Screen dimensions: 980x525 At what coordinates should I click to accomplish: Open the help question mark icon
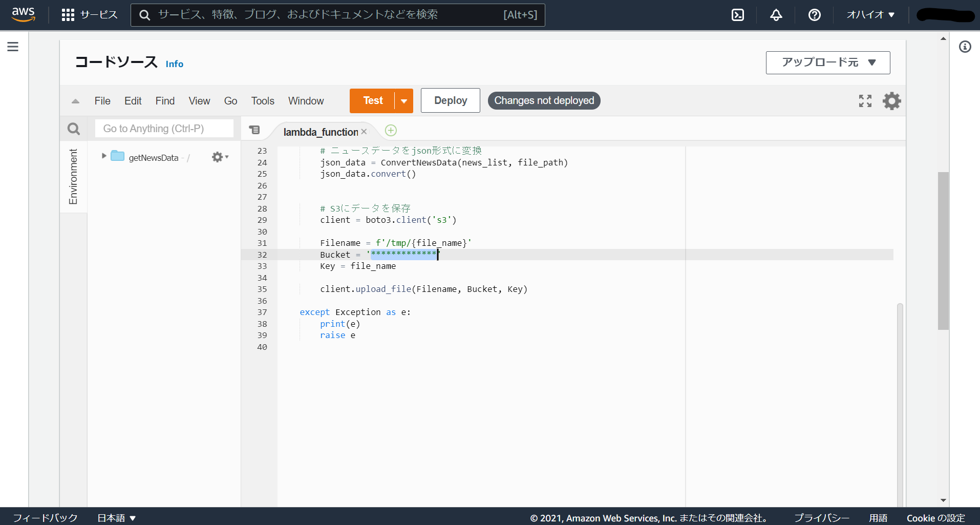[x=814, y=15]
